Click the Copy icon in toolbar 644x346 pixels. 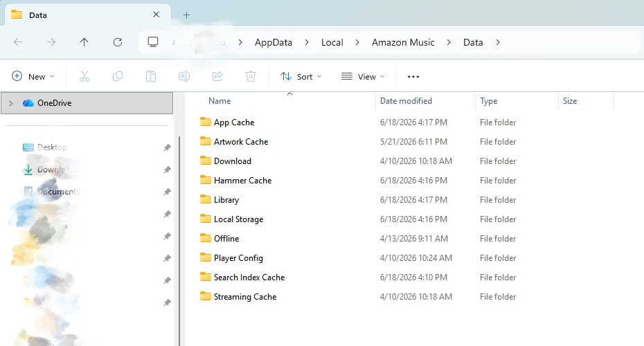coord(118,76)
